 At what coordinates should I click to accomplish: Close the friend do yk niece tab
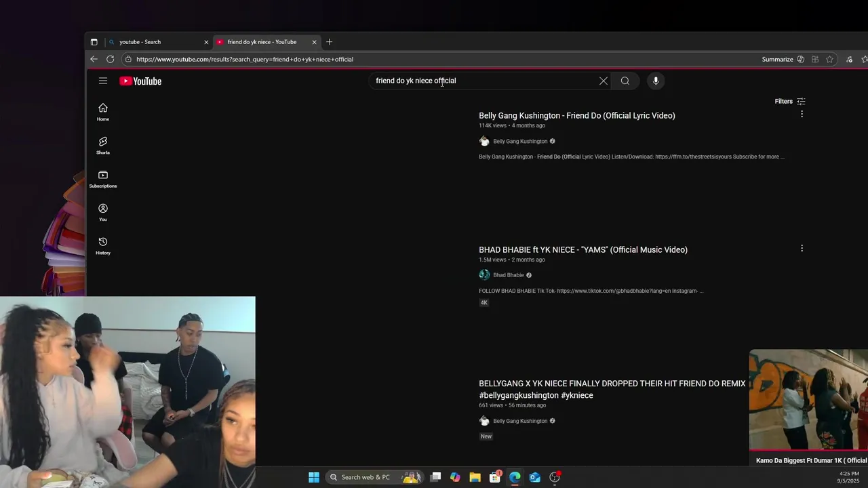click(x=314, y=42)
